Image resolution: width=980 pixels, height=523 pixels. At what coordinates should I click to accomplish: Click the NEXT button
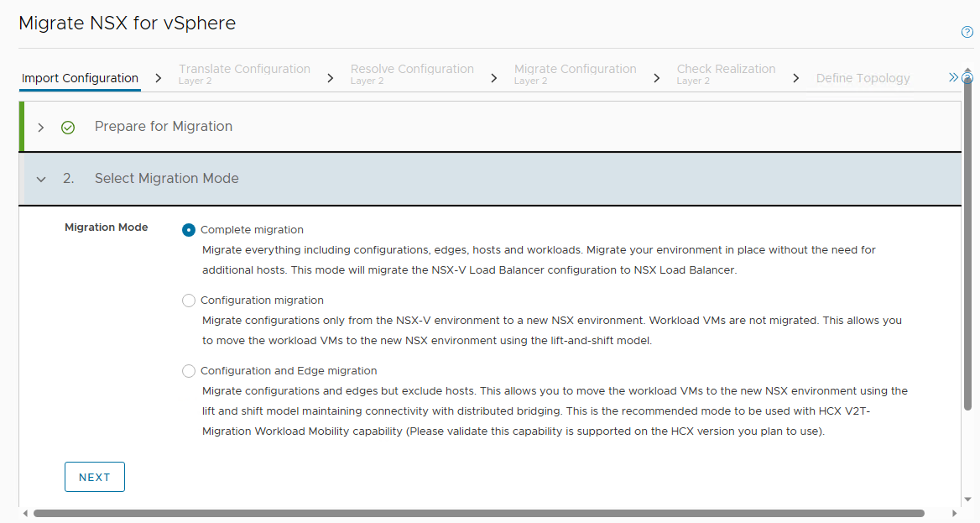(94, 477)
